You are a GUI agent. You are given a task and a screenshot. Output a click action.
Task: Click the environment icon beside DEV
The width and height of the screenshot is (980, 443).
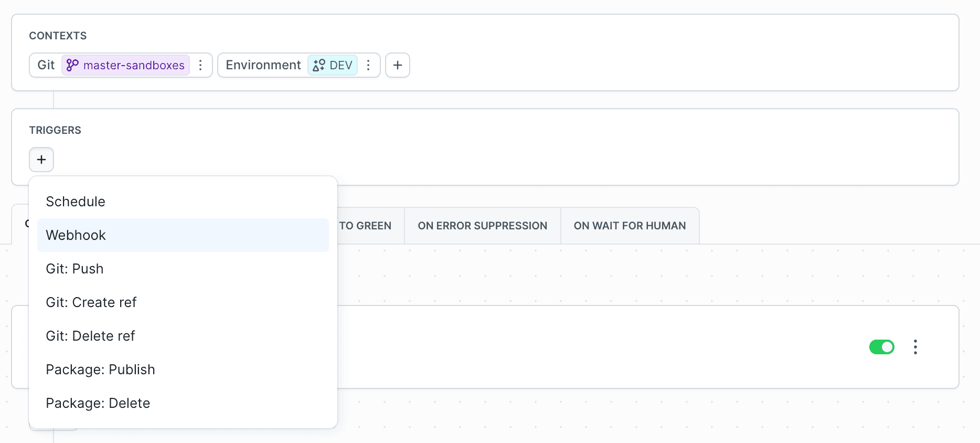318,65
